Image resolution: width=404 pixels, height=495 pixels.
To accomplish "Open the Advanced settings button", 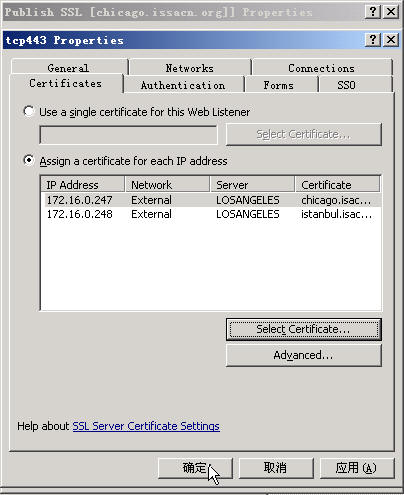I will [x=303, y=355].
